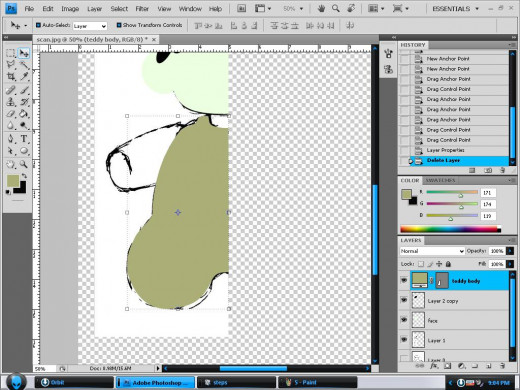Select the Zoom tool in the toolbox
This screenshot has height=390, width=520.
point(24,164)
